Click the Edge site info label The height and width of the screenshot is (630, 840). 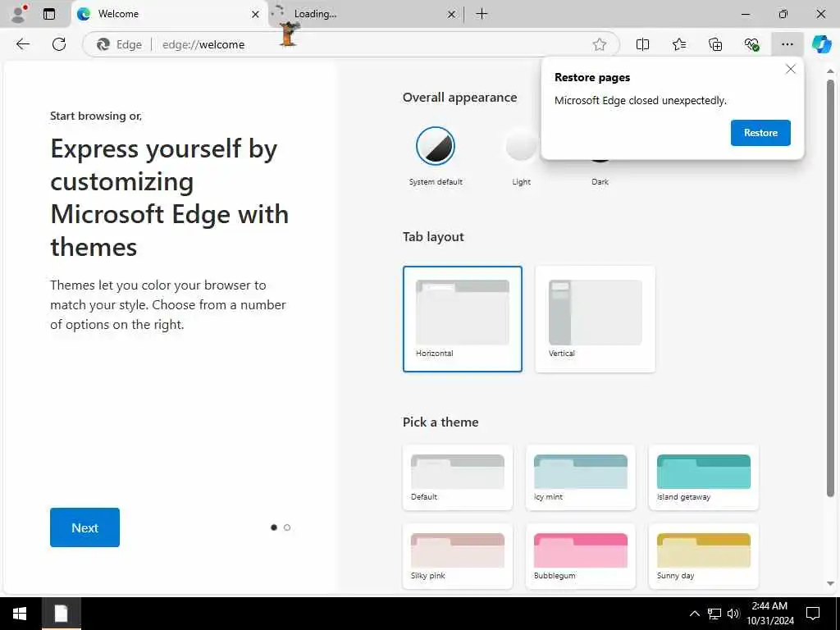click(x=120, y=44)
